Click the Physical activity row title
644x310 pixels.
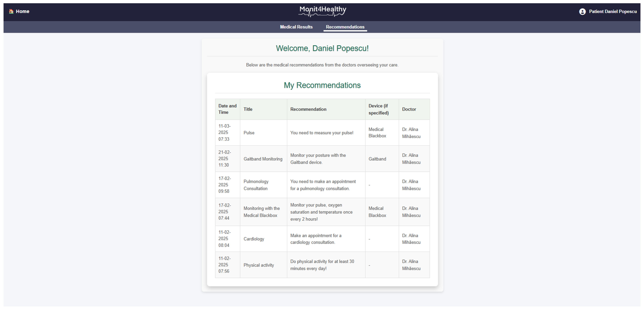tap(259, 265)
